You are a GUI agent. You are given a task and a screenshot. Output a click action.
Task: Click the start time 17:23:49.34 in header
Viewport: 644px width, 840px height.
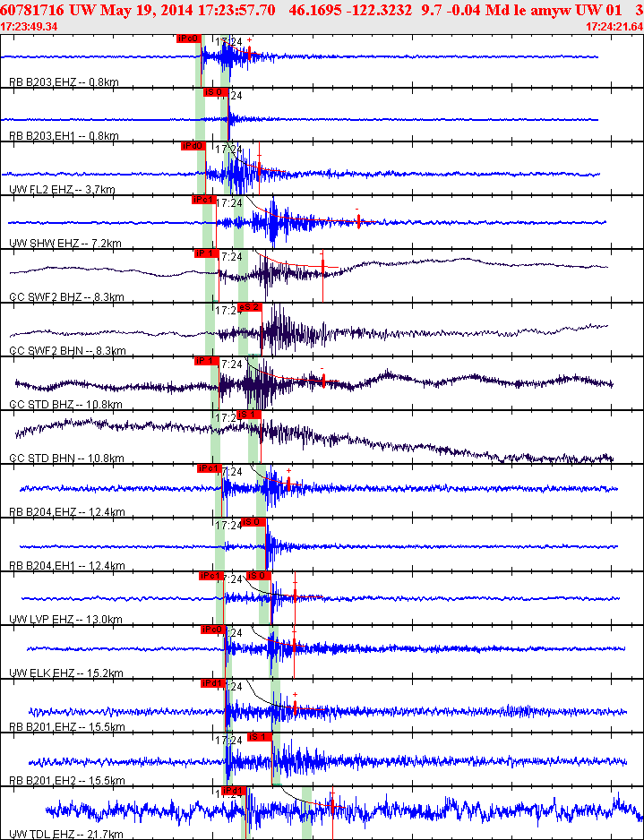pyautogui.click(x=29, y=27)
